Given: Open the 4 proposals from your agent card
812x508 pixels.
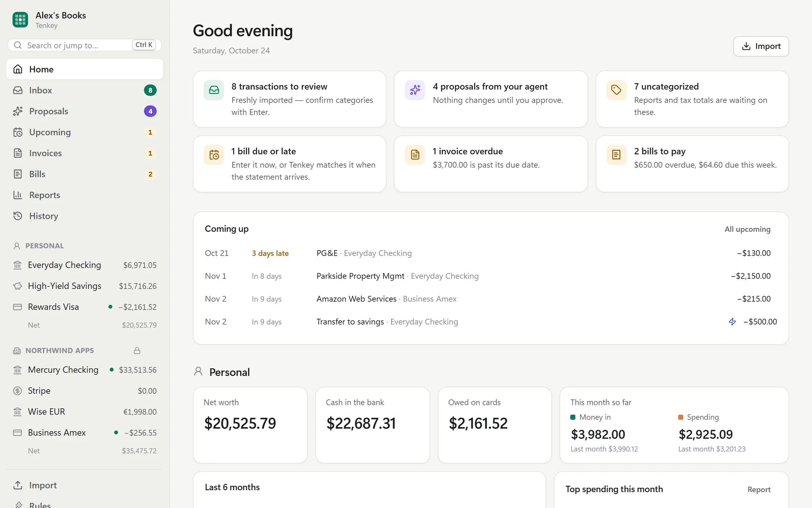Looking at the screenshot, I should (491, 99).
